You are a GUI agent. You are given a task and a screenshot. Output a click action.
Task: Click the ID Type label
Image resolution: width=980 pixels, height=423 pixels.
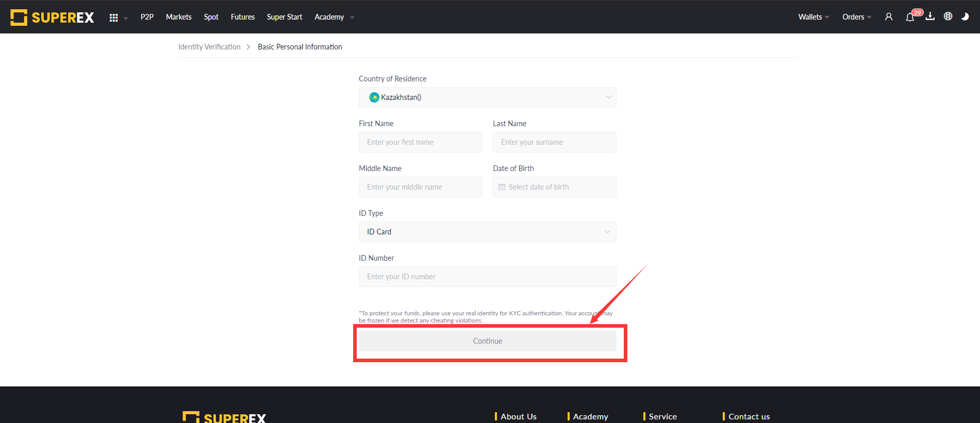371,213
